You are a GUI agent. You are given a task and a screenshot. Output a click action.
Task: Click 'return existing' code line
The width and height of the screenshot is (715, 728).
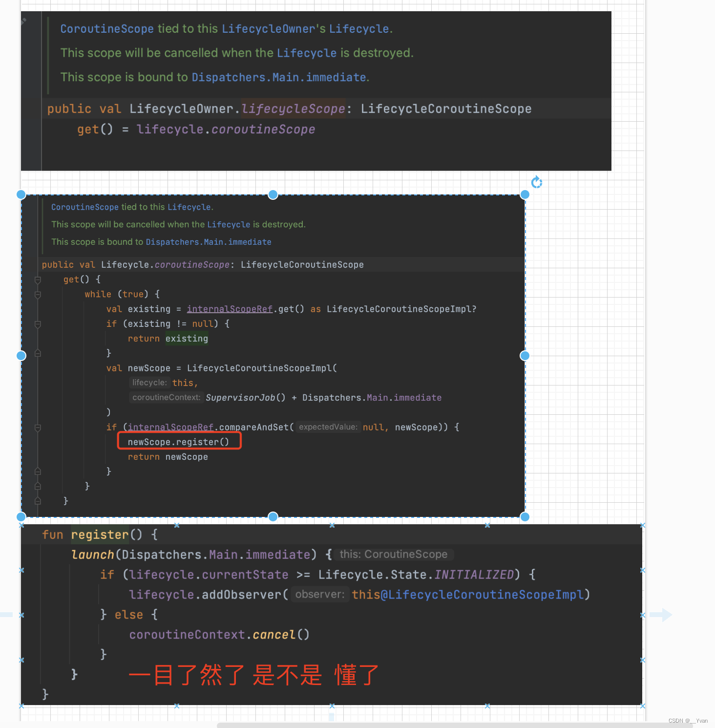(168, 339)
